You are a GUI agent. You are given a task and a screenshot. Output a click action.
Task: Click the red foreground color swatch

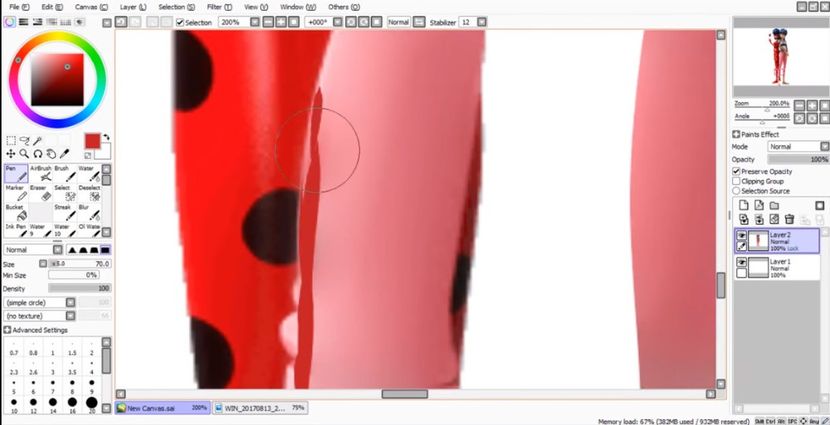pyautogui.click(x=92, y=141)
